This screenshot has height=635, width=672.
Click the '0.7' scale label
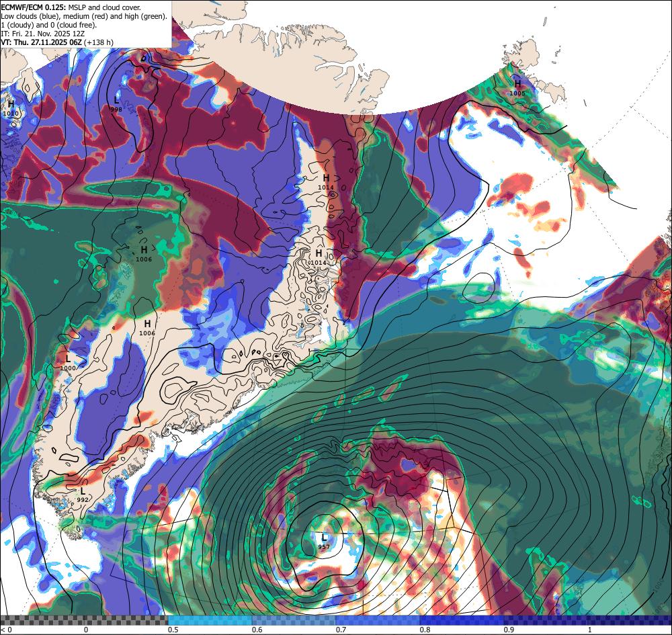tap(341, 630)
